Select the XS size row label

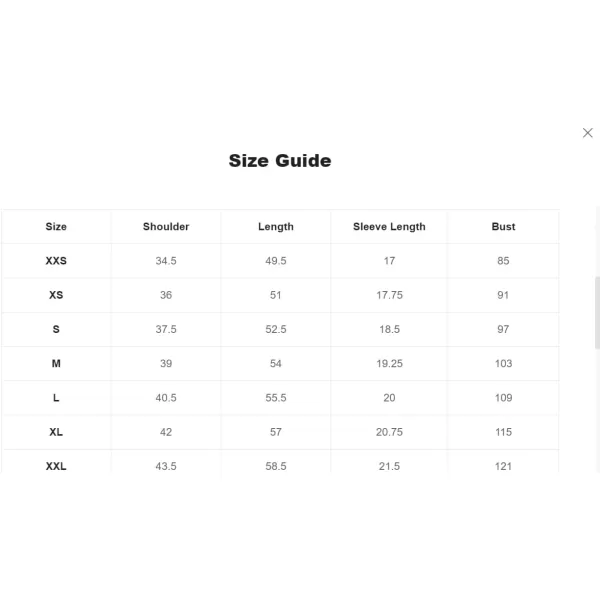coord(56,295)
